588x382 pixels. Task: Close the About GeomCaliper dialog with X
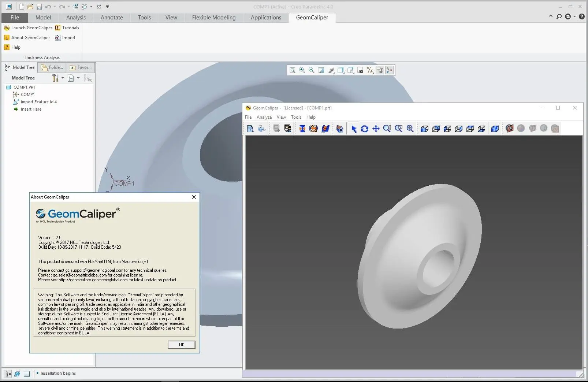194,197
